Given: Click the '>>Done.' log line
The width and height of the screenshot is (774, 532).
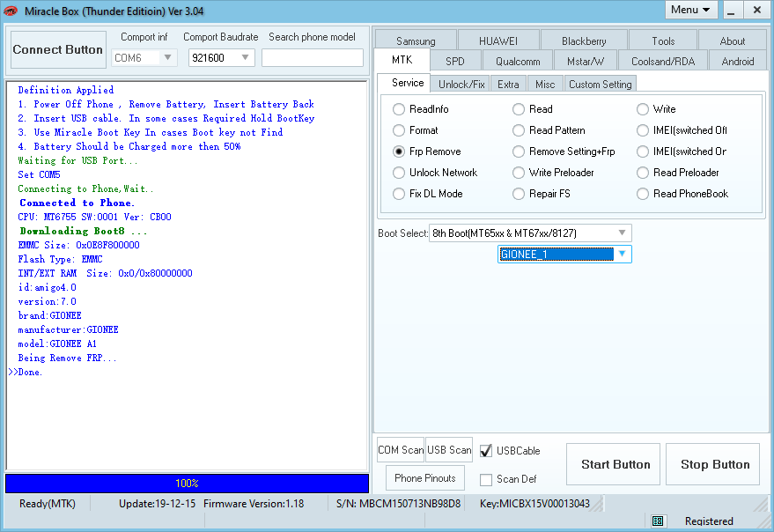Looking at the screenshot, I should 26,372.
